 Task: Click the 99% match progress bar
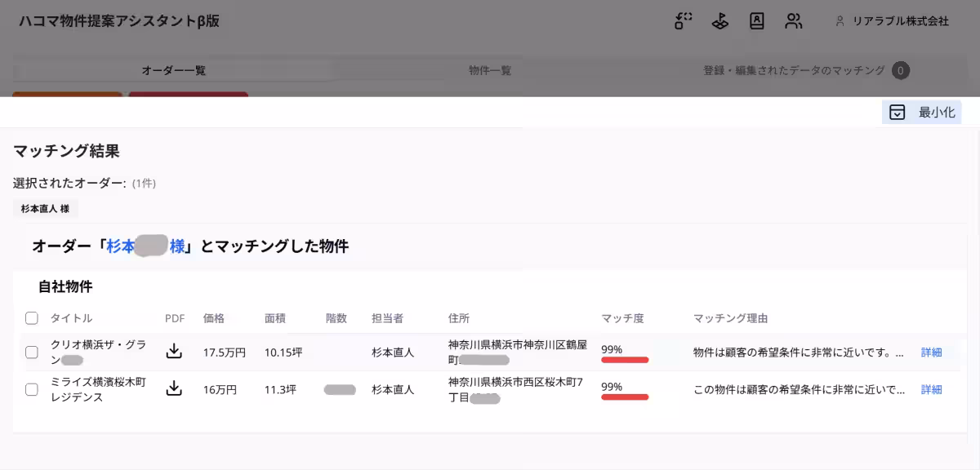coord(625,359)
